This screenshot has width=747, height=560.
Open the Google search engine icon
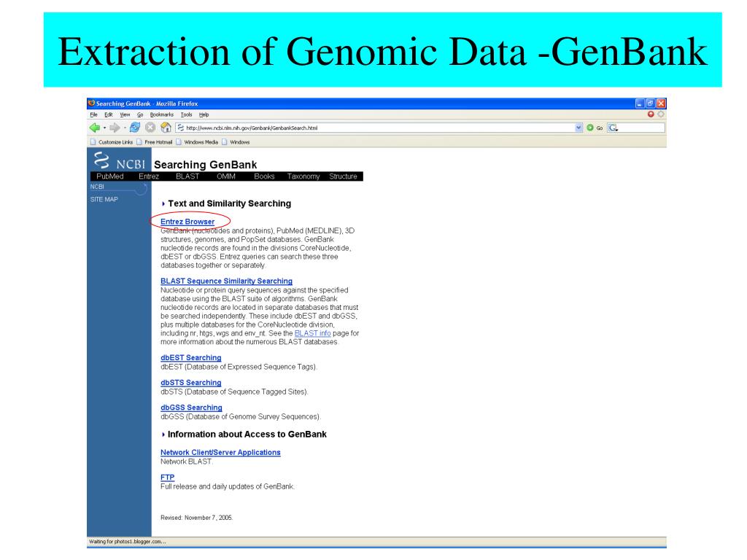pos(613,128)
